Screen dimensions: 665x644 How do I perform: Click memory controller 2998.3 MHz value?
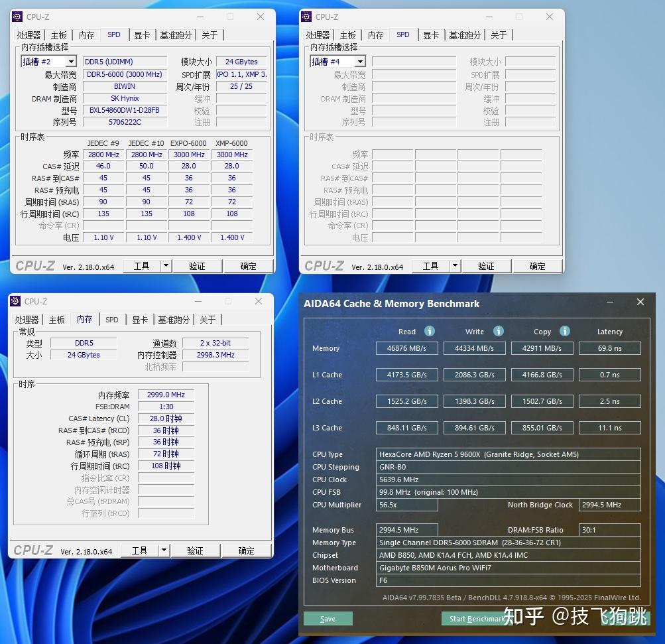tap(215, 355)
